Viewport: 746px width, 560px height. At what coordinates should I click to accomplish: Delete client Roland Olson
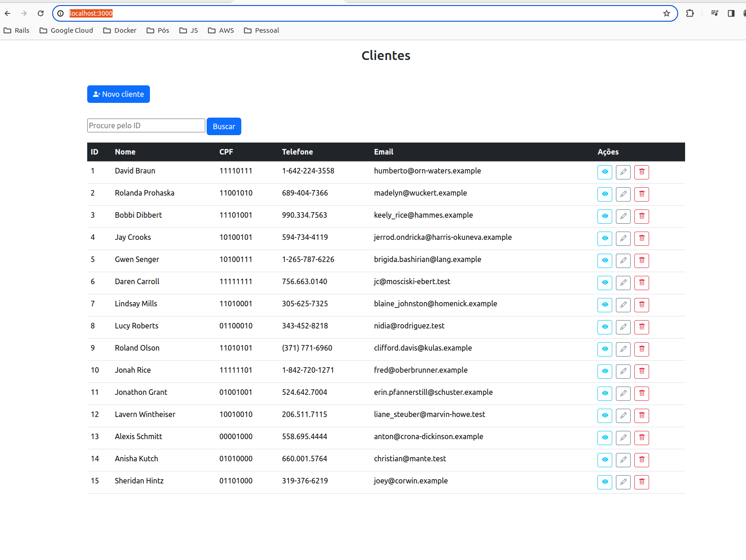(641, 349)
